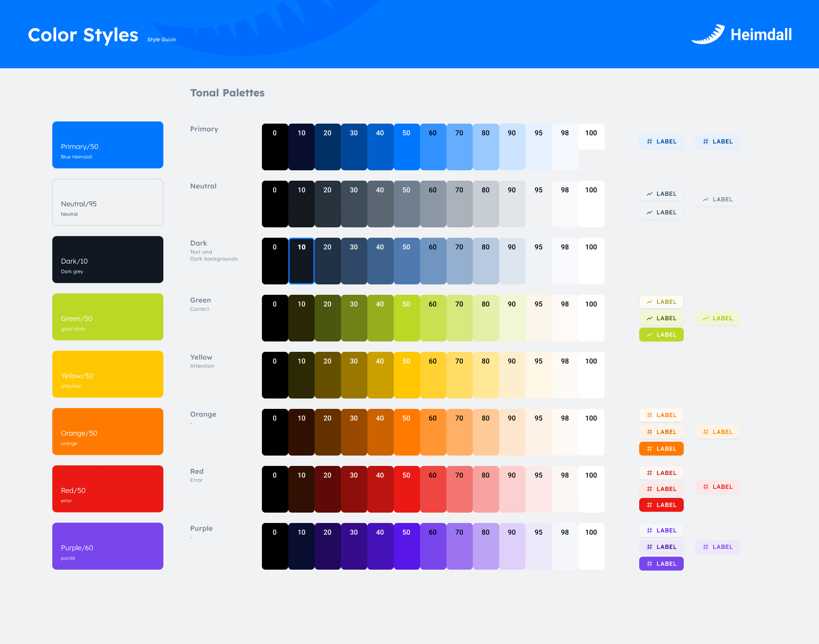The height and width of the screenshot is (644, 819).
Task: Select the white LABEL chip with orange text
Action: click(661, 415)
